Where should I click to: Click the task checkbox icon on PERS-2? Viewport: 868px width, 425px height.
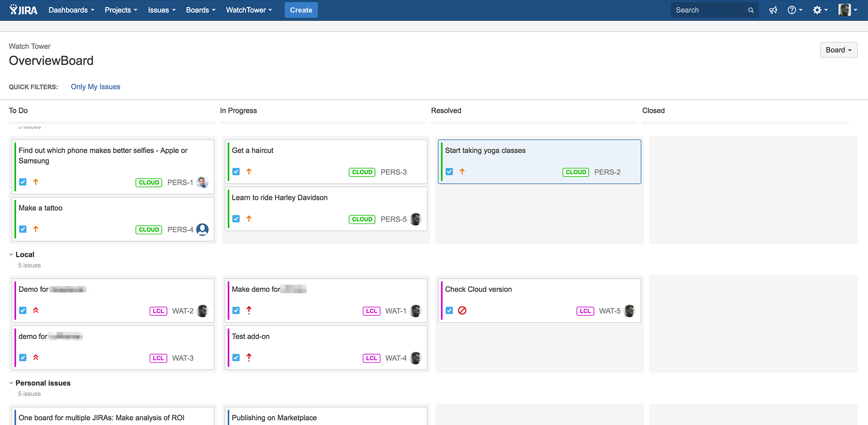[450, 172]
